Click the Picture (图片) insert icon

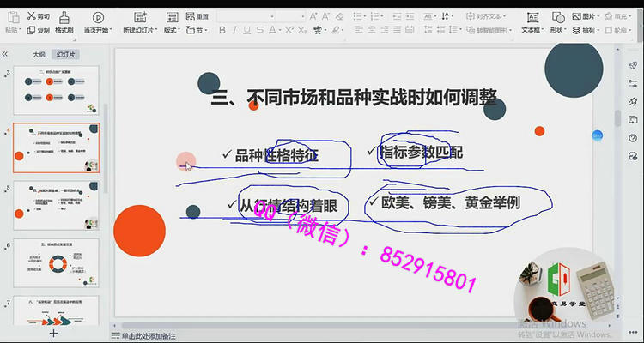(588, 16)
